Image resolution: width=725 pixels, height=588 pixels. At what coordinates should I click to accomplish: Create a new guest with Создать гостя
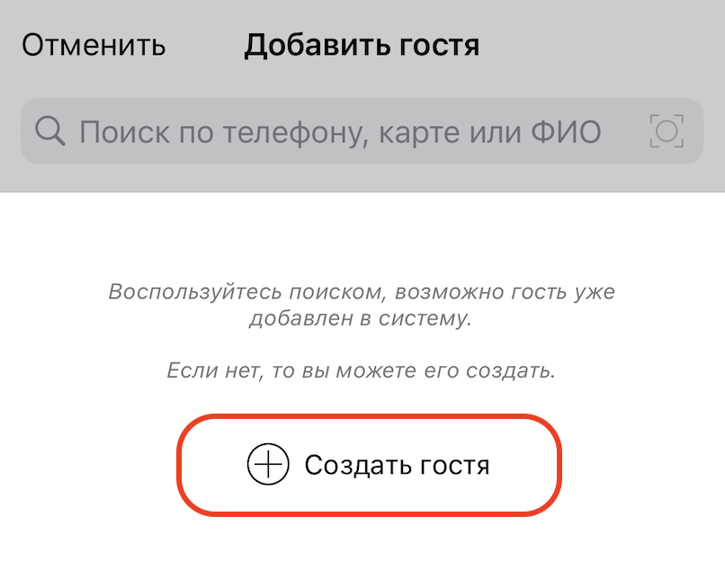click(369, 465)
